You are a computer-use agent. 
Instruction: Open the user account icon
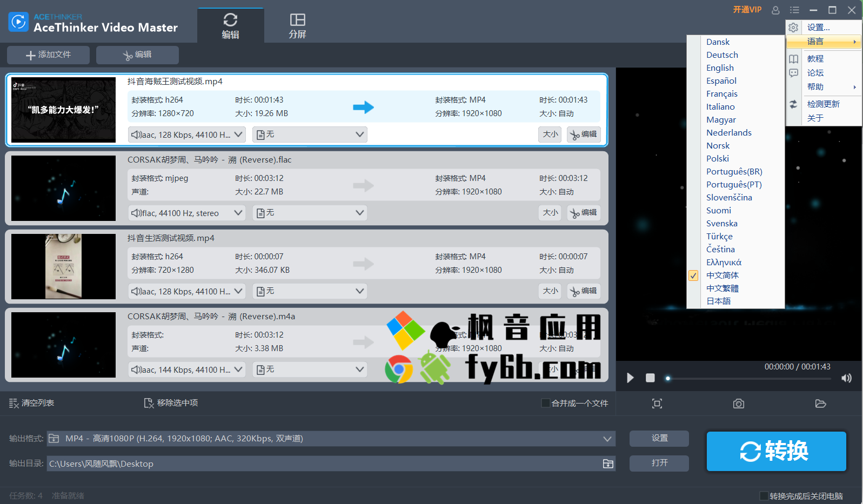pos(775,10)
